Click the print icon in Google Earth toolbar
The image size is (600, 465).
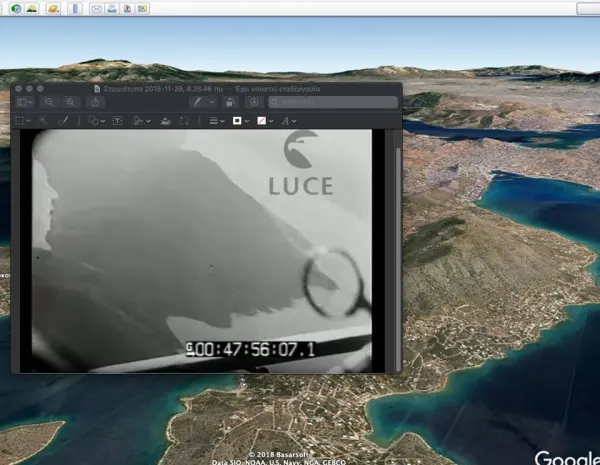(x=112, y=8)
